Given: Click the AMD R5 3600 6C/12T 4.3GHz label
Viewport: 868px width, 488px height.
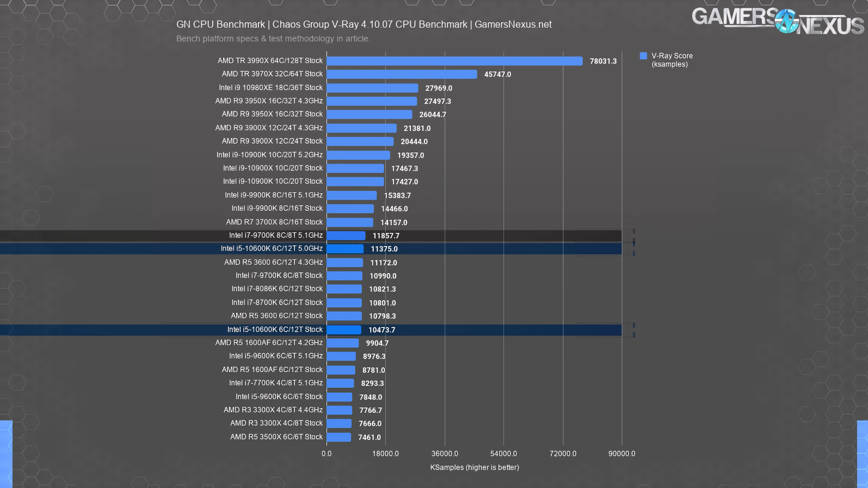Looking at the screenshot, I should [x=273, y=262].
